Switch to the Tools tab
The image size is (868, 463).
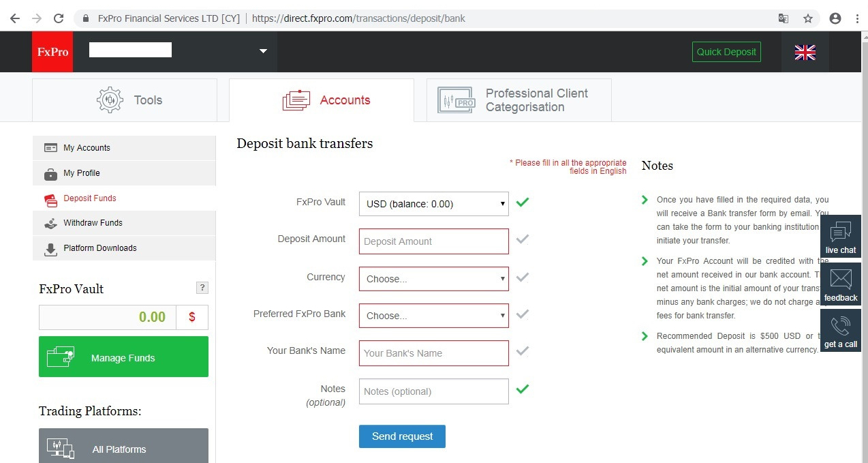pyautogui.click(x=125, y=100)
